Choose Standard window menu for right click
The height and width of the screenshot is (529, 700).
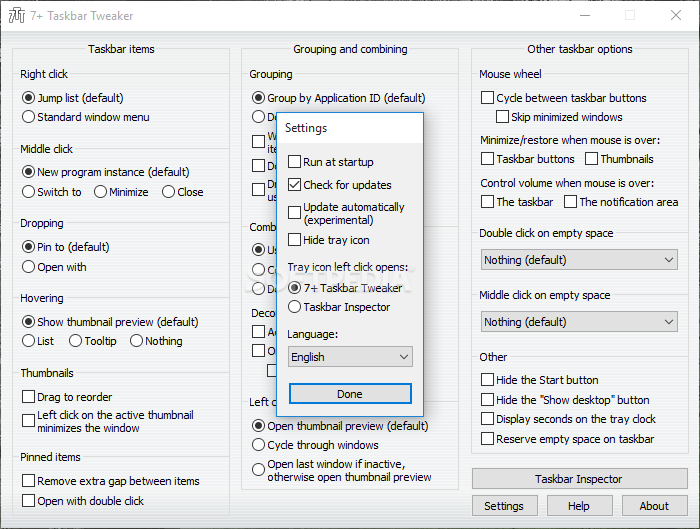pyautogui.click(x=28, y=117)
